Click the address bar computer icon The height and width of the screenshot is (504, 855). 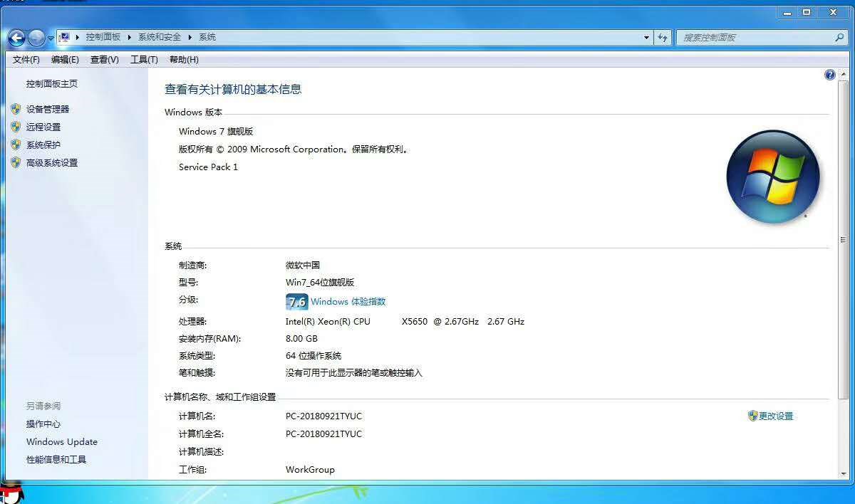(x=64, y=37)
